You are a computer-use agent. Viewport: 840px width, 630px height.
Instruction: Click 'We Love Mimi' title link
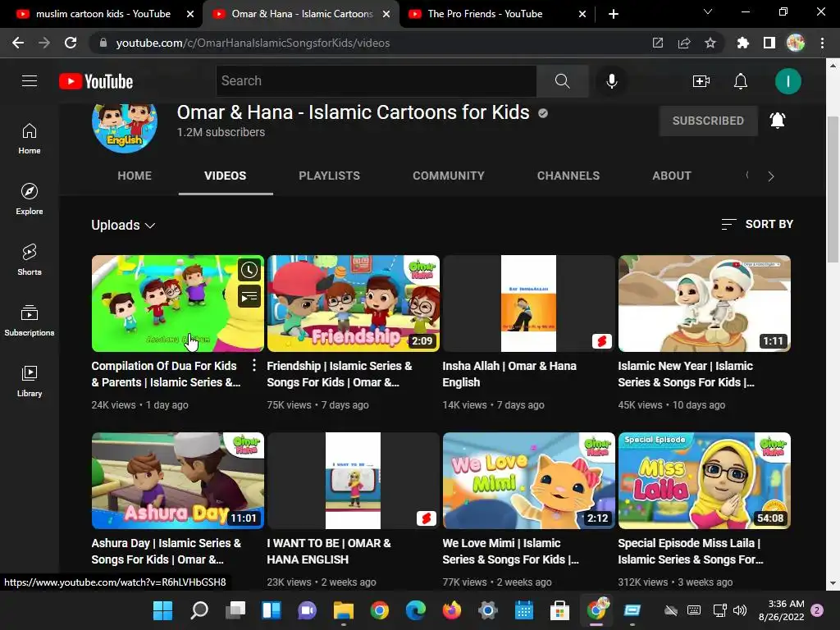tap(510, 551)
